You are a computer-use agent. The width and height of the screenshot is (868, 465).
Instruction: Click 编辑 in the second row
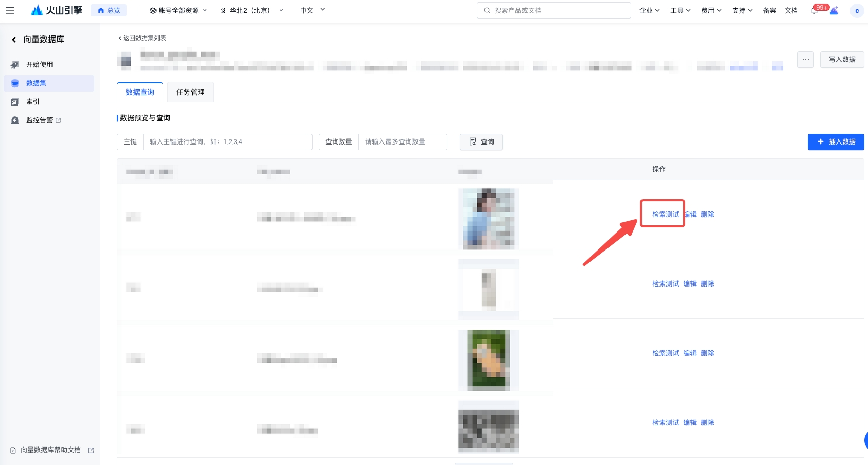[690, 284]
